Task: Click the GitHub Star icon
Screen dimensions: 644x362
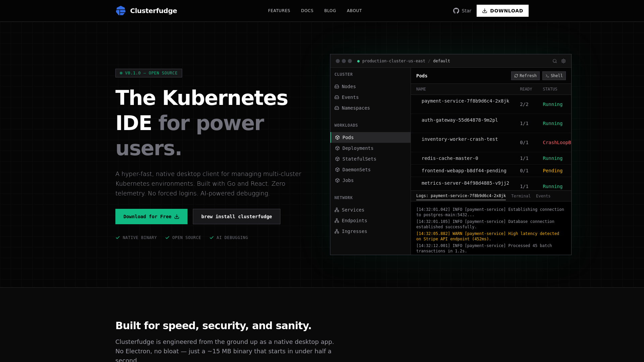Action: [456, 11]
